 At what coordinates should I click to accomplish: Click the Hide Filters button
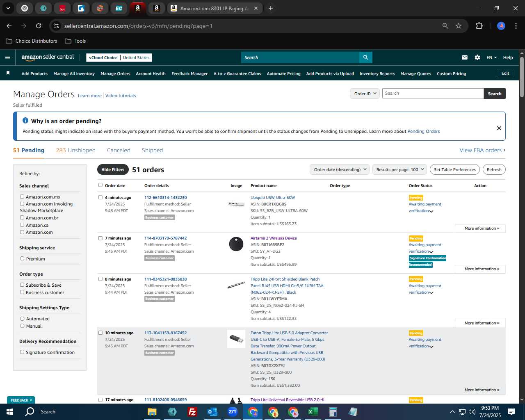coord(113,169)
